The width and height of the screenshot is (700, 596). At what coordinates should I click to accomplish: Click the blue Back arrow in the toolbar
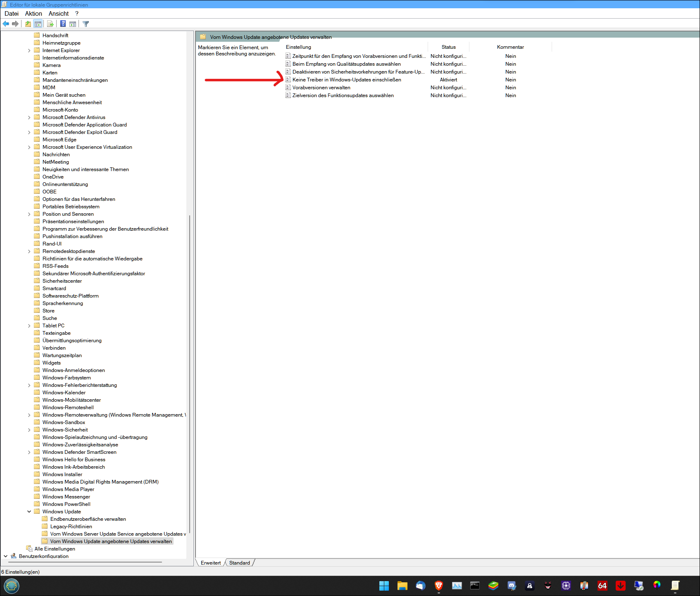tap(6, 24)
